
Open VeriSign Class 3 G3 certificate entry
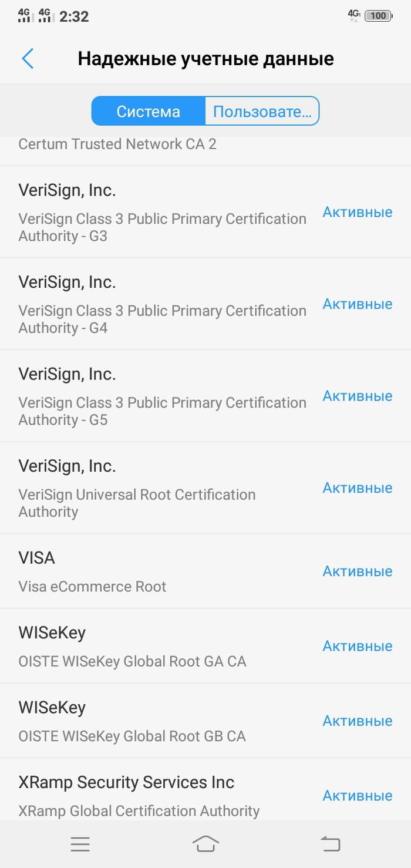tap(162, 212)
